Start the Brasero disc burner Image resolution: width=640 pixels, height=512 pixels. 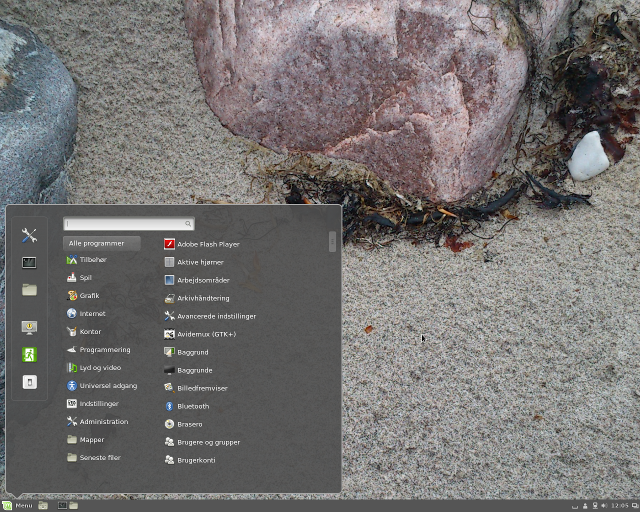[x=189, y=424]
